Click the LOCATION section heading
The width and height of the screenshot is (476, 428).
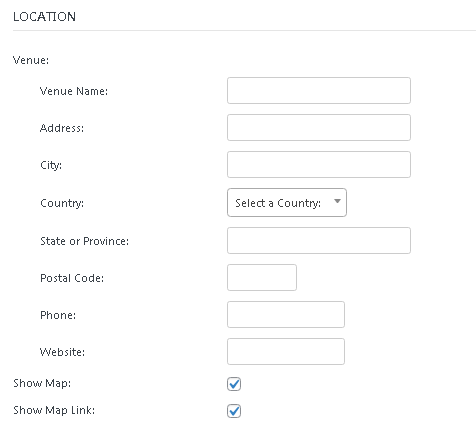tap(44, 17)
